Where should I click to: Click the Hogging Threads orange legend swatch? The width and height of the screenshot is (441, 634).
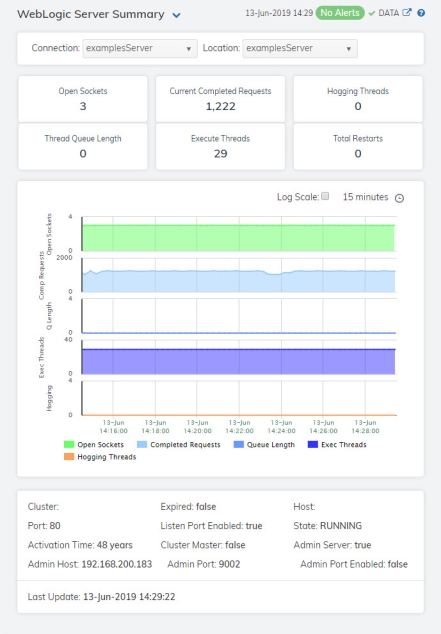point(69,456)
